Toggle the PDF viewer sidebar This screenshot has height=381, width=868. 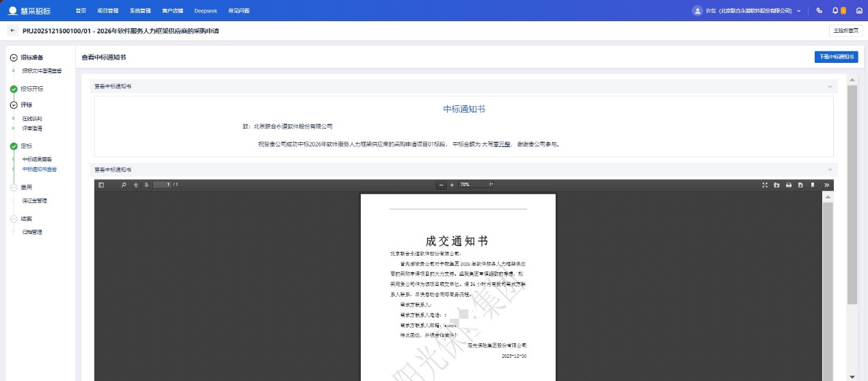point(101,185)
